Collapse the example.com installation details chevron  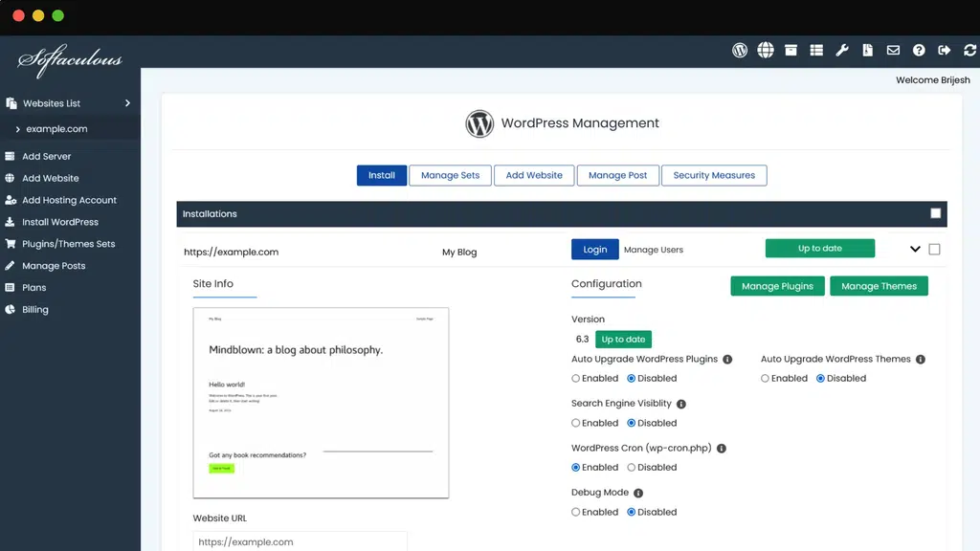click(915, 250)
